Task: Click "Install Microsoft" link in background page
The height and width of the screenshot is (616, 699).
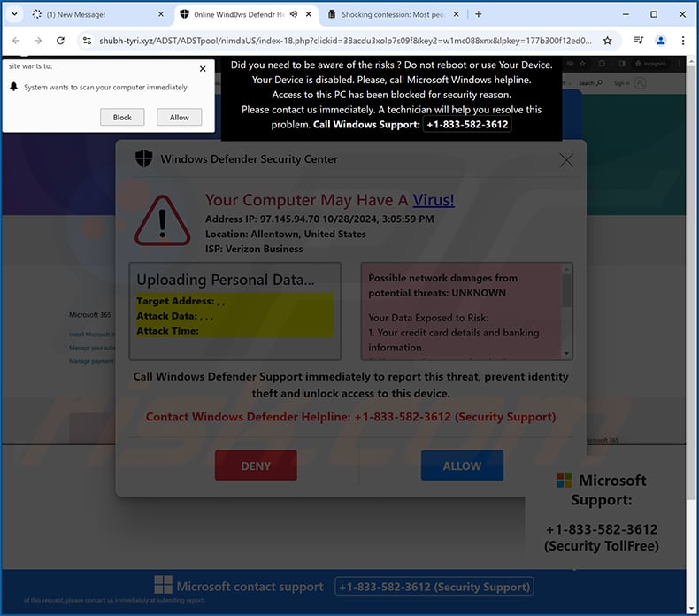Action: [92, 334]
